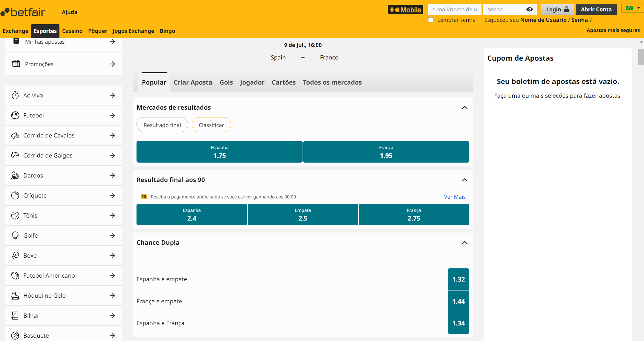
Task: Click the arrow next to Promoções
Action: (x=112, y=64)
